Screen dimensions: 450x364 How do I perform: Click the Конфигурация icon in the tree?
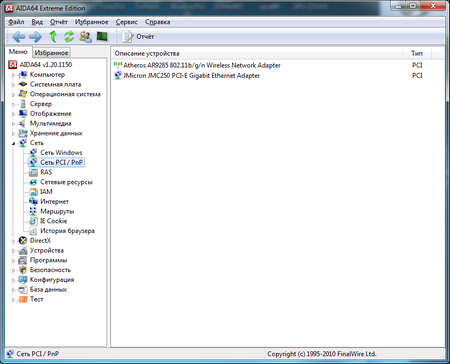point(23,280)
